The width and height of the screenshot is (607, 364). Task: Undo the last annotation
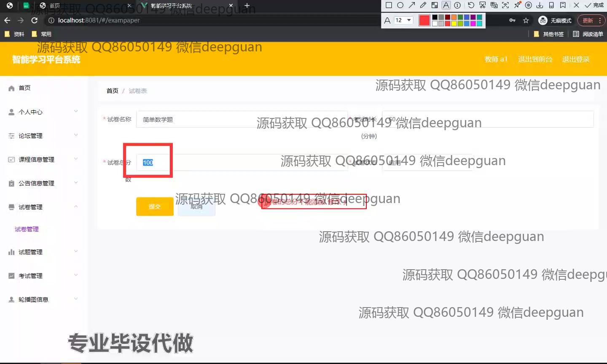click(x=471, y=5)
